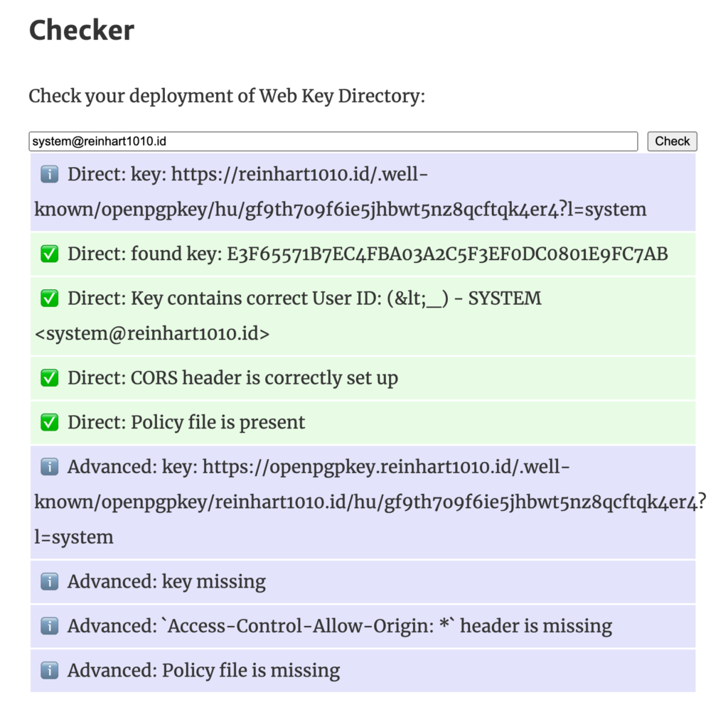Click the found key fingerprint text

[x=447, y=254]
